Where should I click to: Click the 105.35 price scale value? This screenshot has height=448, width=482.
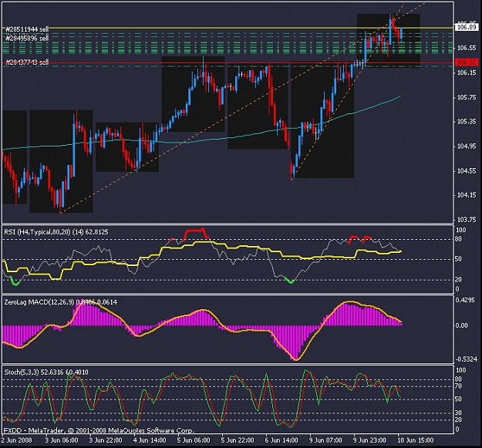click(467, 122)
